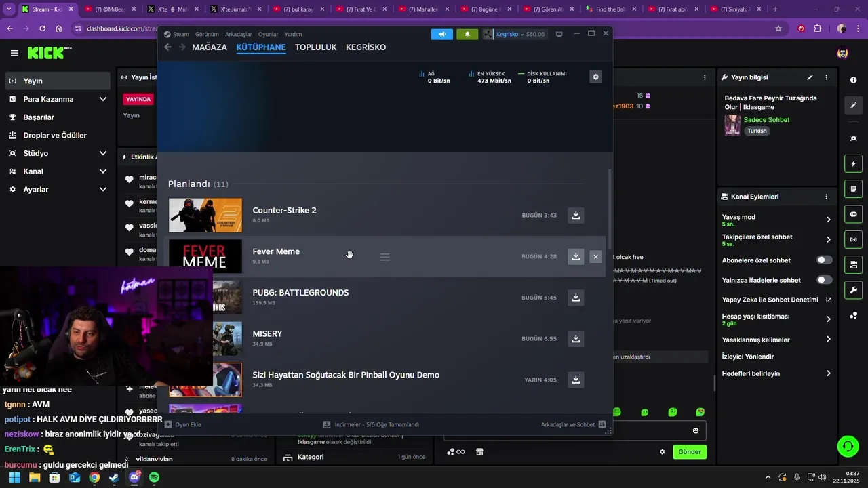868x488 pixels.
Task: Select the KÜTÜPHANE tab
Action: (261, 47)
